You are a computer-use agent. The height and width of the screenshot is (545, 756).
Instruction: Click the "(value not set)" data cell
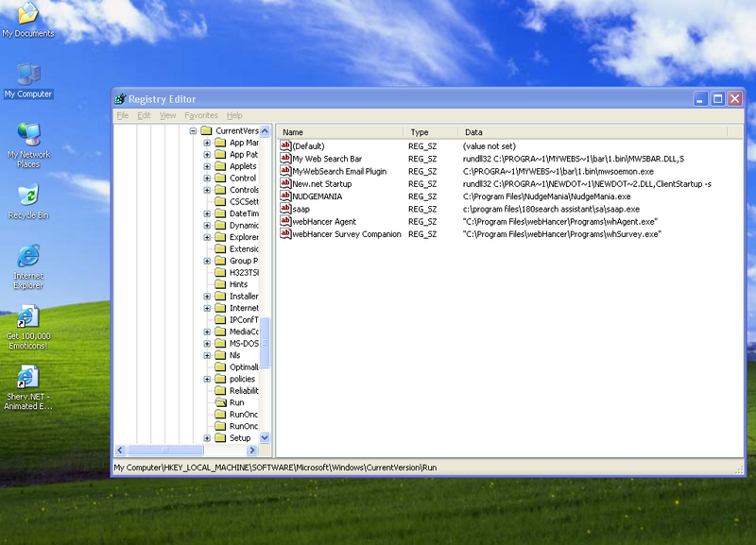point(489,146)
